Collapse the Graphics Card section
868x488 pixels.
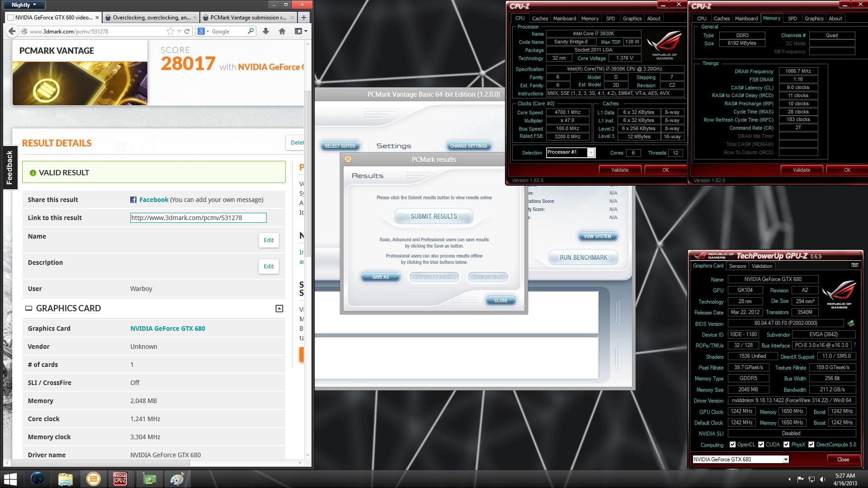tap(279, 309)
